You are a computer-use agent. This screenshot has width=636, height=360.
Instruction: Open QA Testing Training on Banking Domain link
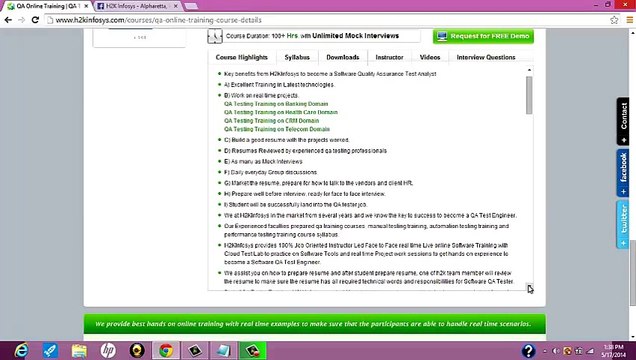[x=276, y=104]
